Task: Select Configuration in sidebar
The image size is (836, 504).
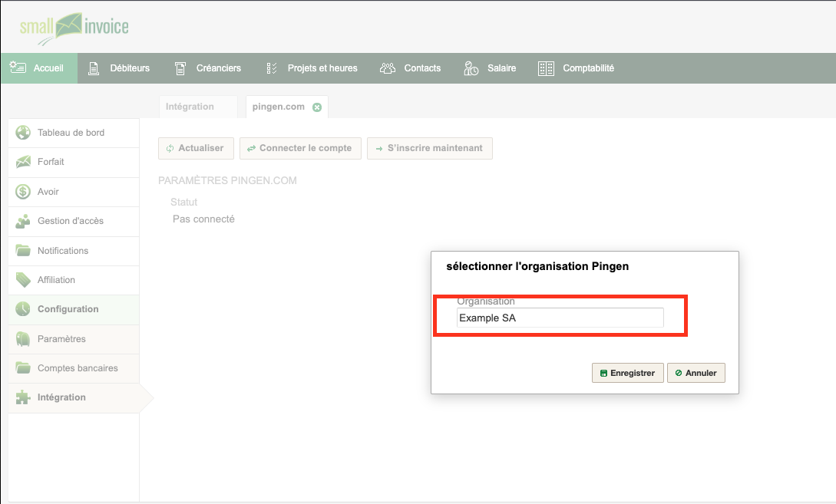Action: [74, 310]
